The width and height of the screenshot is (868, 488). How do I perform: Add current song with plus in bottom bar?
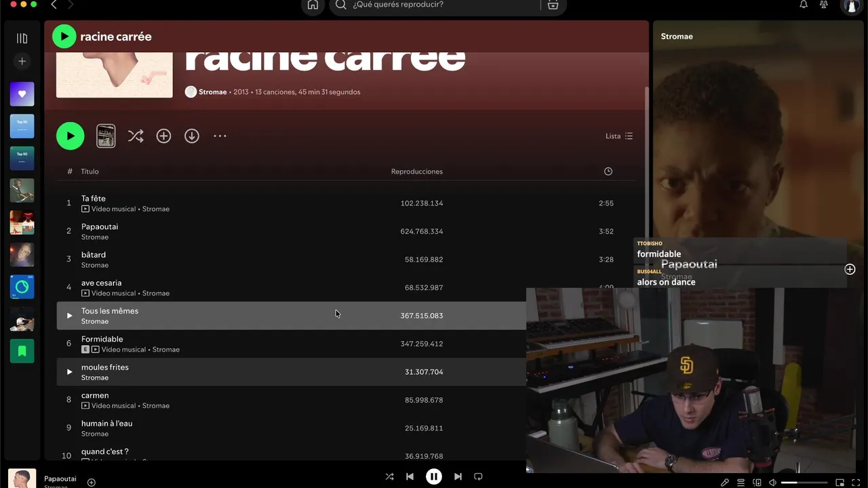(x=92, y=483)
